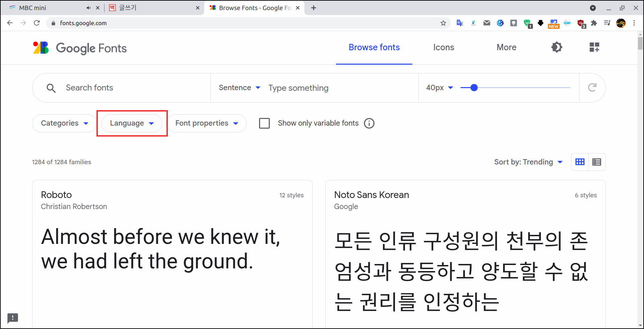Open uBlock Origin extension icon
This screenshot has height=329, width=644.
coord(581,23)
